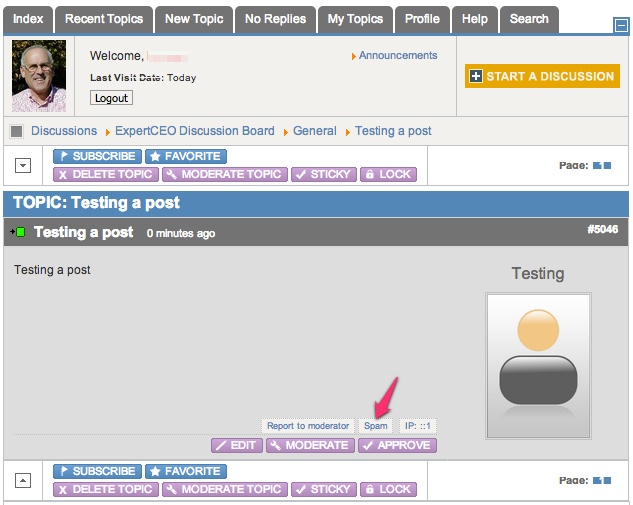633x505 pixels.
Task: Collapse the bottom up-arrow actions toggle
Action: [23, 481]
